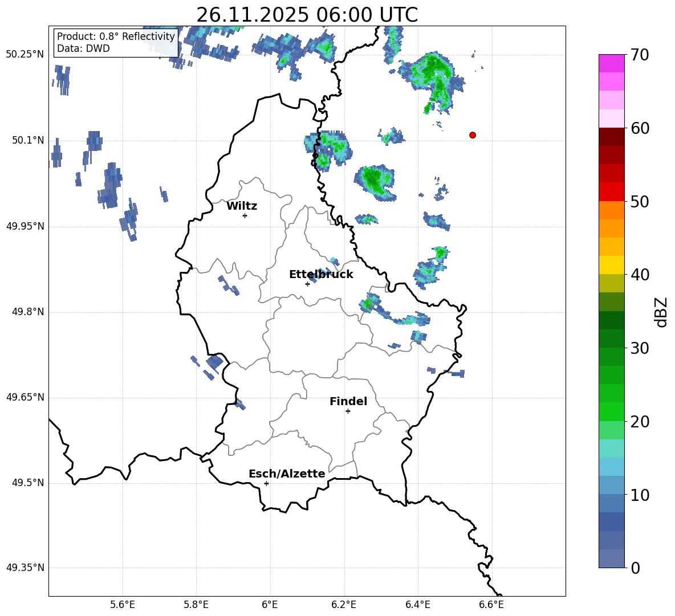This screenshot has width=675, height=616.
Task: Click the title 26.11.2025 06:00 UTC
Action: [x=307, y=15]
